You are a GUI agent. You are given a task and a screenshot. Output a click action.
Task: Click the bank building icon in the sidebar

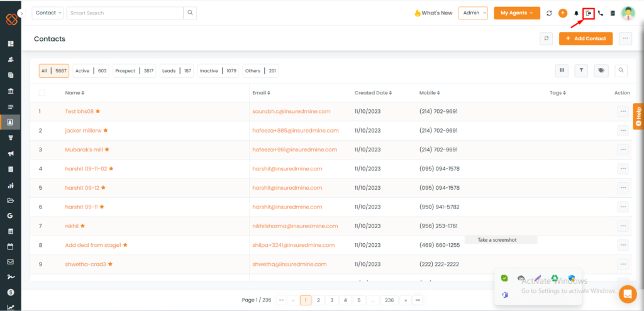coord(11,90)
